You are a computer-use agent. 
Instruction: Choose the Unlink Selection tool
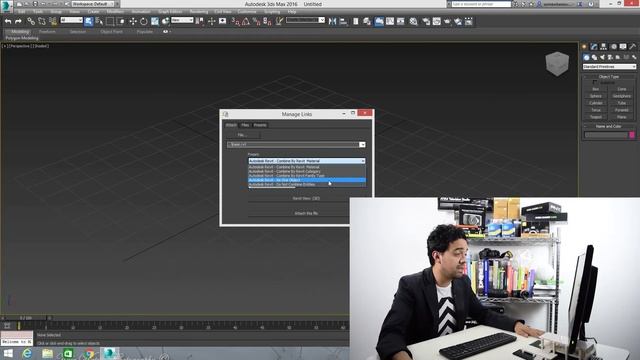point(42,21)
